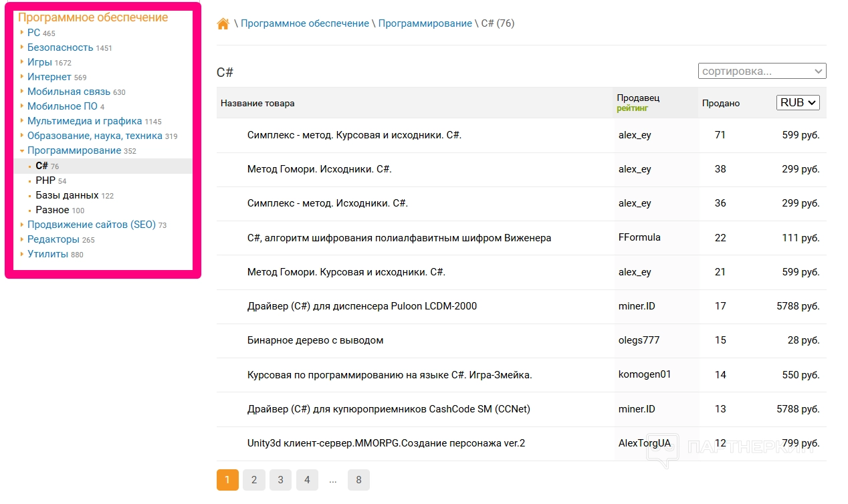Collapse the Программирование category arrow

click(x=22, y=151)
